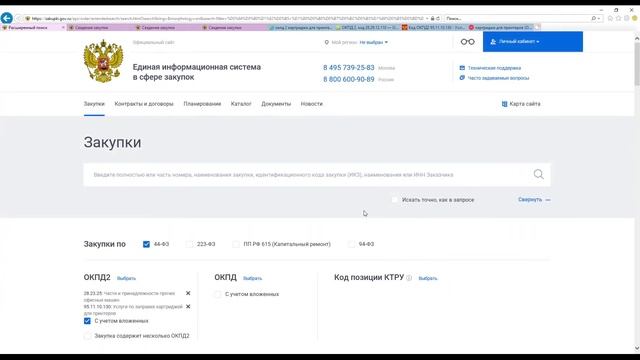Click the info icon beside Код позиции КТРУ

pos(409,278)
